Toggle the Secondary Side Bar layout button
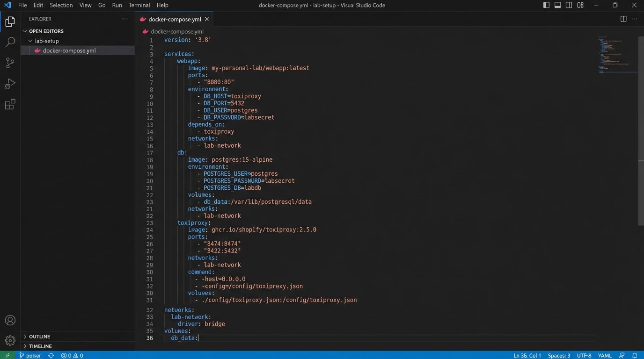 tap(569, 5)
